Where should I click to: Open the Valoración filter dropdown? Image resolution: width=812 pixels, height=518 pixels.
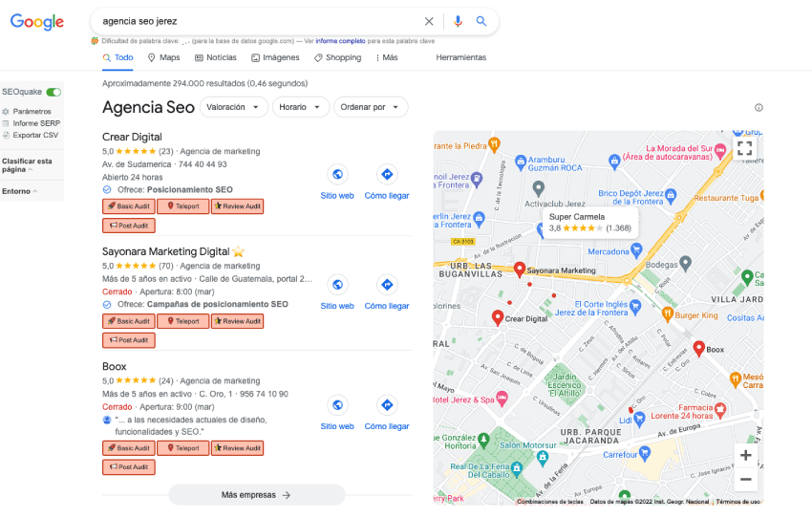tap(233, 107)
